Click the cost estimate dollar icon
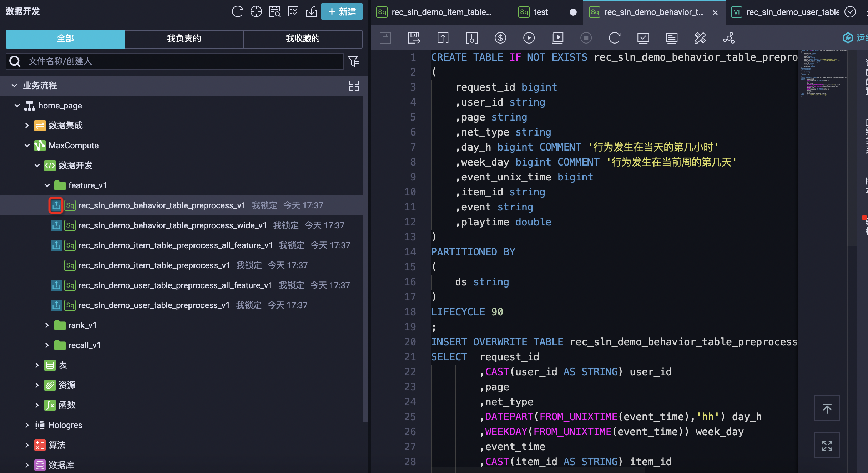This screenshot has height=473, width=868. 500,38
